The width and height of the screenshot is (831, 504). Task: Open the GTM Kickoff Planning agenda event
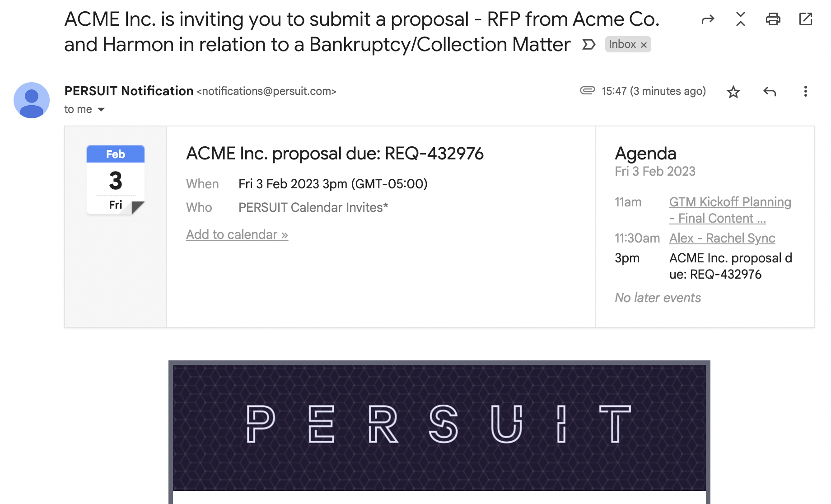(730, 210)
